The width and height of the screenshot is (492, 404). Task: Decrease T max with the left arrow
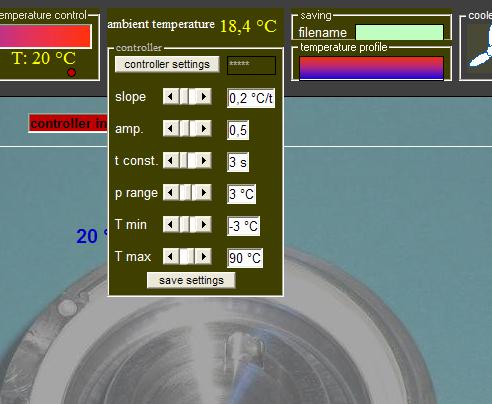click(171, 257)
